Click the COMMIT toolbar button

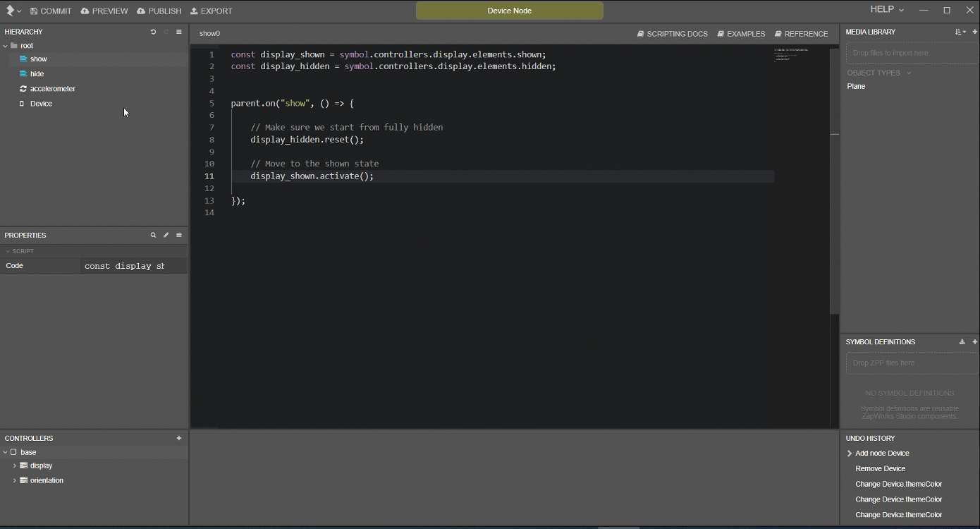50,11
